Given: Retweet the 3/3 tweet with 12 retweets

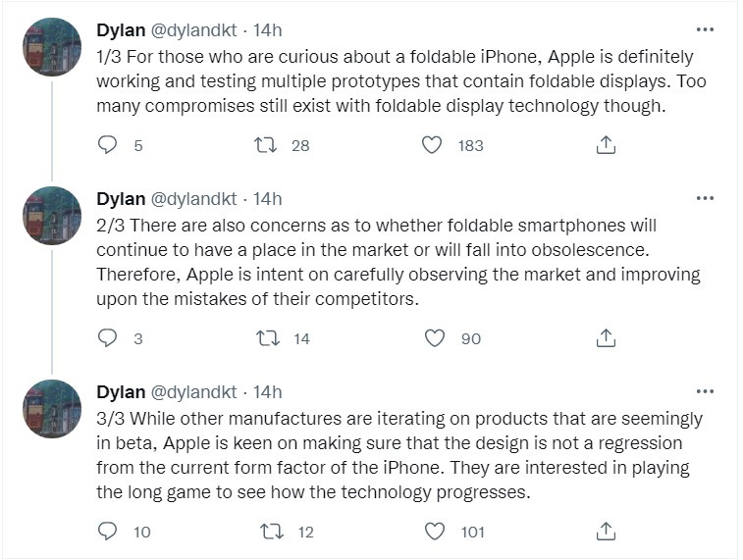Looking at the screenshot, I should tap(265, 532).
